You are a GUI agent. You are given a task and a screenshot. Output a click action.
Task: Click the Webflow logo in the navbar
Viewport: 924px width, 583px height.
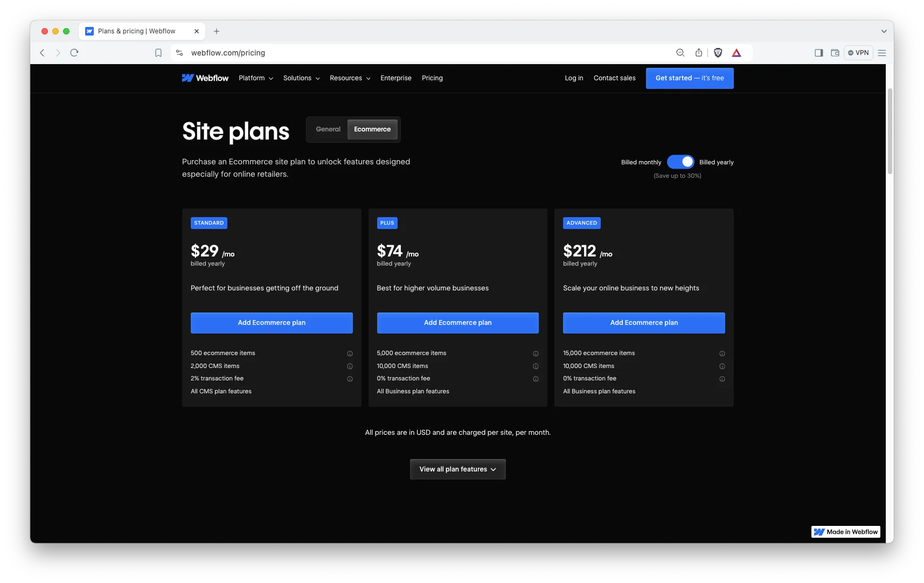click(205, 78)
